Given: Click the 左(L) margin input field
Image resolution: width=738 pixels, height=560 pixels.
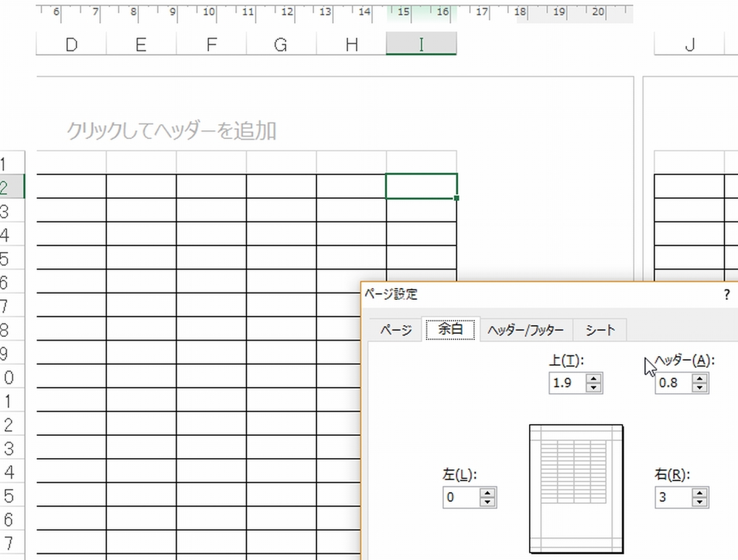Looking at the screenshot, I should (460, 498).
